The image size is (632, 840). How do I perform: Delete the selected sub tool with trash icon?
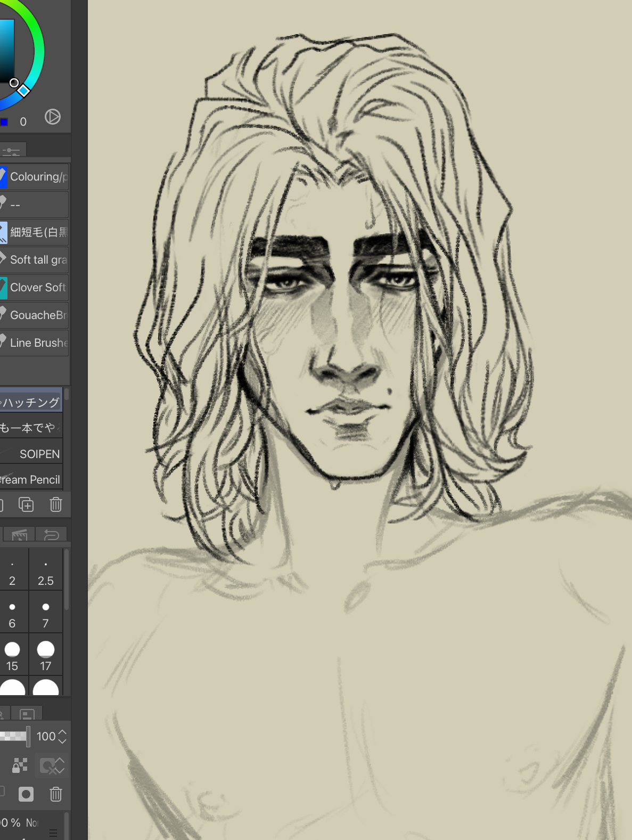click(56, 504)
